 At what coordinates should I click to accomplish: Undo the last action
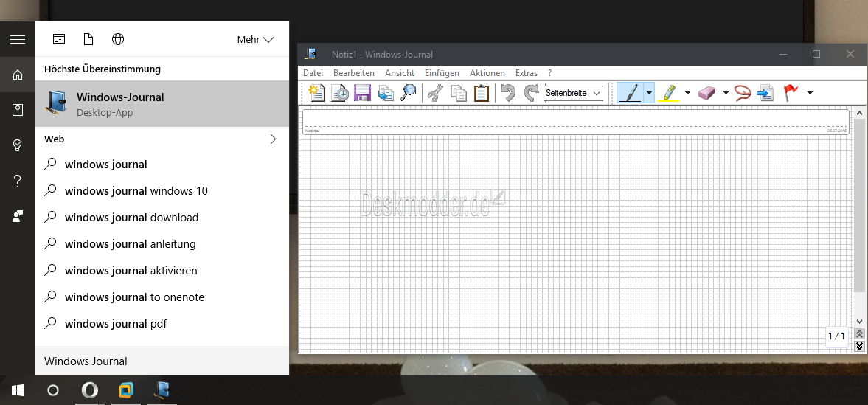click(508, 93)
